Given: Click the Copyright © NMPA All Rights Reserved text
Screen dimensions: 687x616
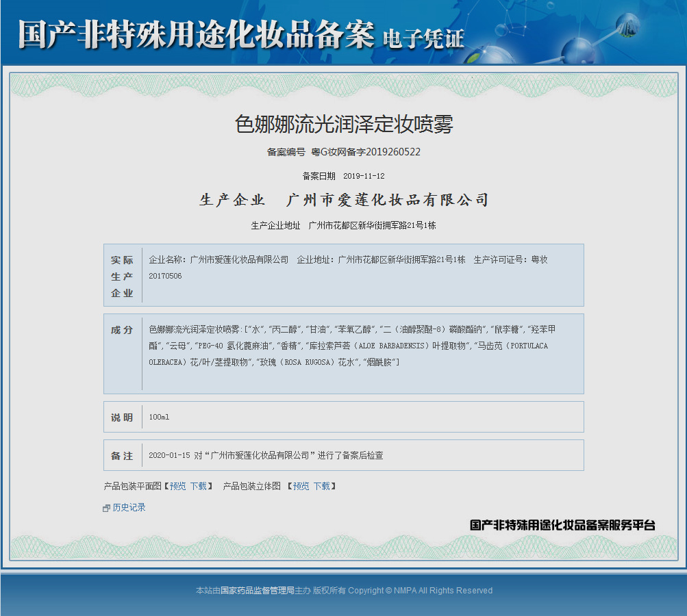Looking at the screenshot, I should pos(420,591).
